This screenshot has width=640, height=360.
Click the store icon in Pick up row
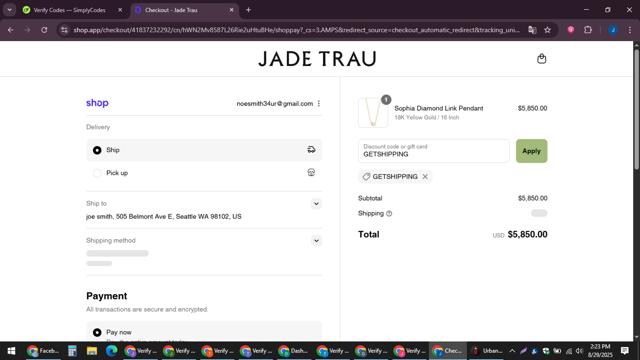[x=311, y=173]
